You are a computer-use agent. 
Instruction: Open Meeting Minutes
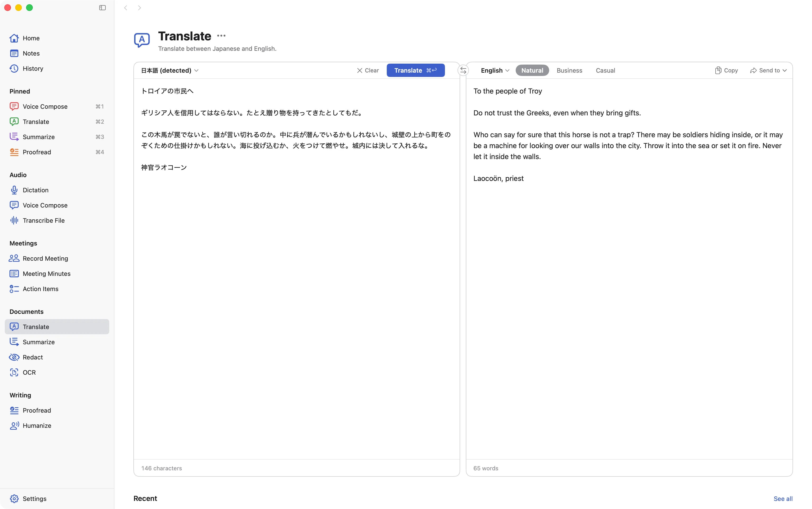[57, 273]
